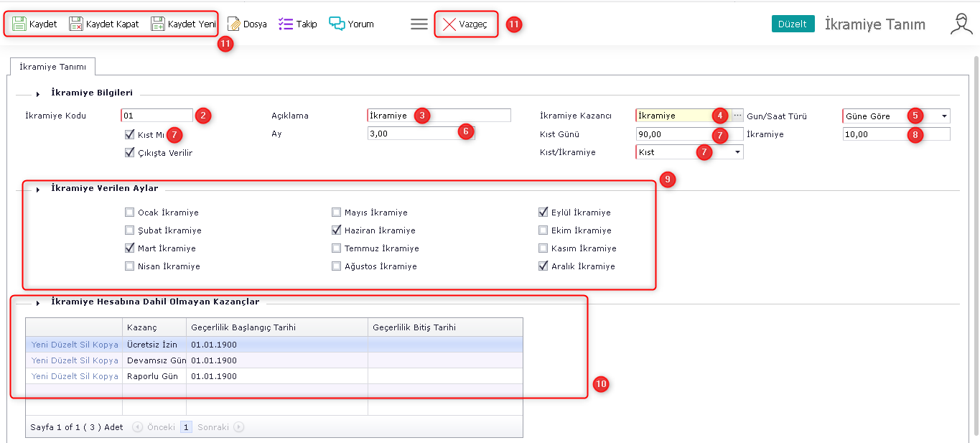Open the Dosya attachment icon

click(x=234, y=24)
